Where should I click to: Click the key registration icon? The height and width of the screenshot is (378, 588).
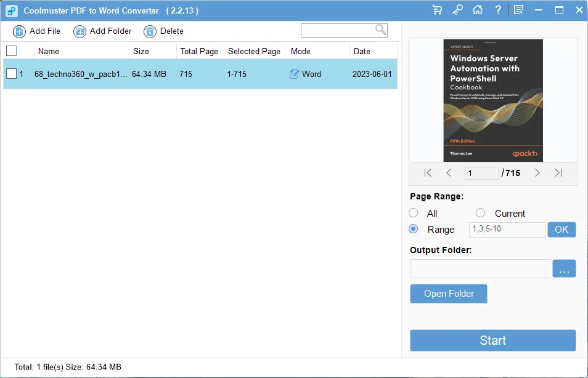457,10
